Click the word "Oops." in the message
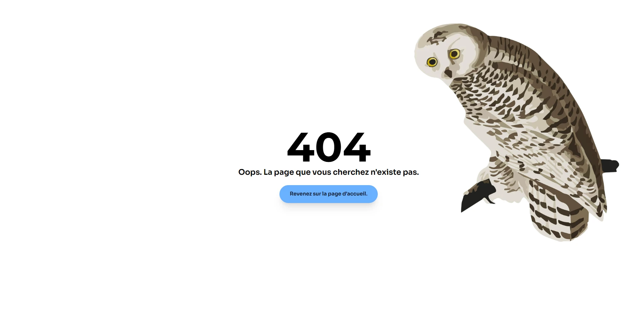This screenshot has height=317, width=644. (x=250, y=173)
